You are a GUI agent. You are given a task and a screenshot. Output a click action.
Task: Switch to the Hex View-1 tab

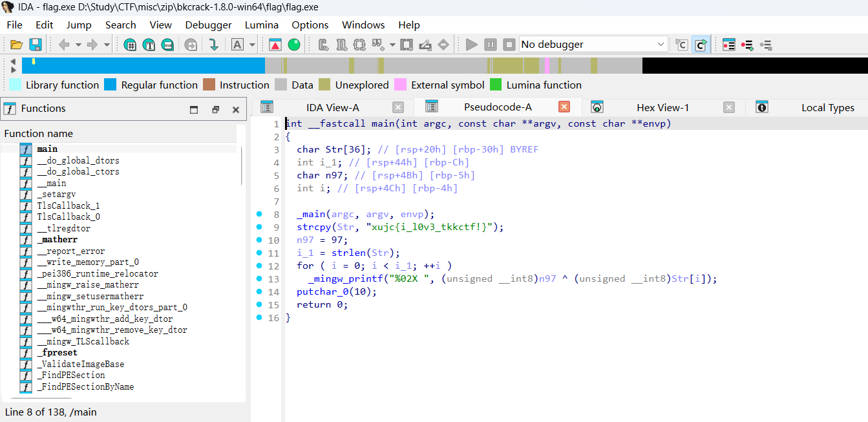click(662, 107)
